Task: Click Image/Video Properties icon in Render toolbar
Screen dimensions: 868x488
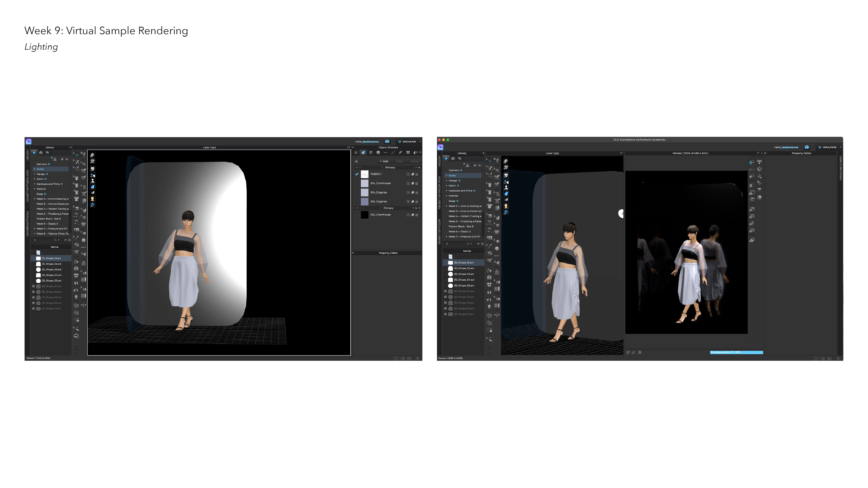Action: 752,209
